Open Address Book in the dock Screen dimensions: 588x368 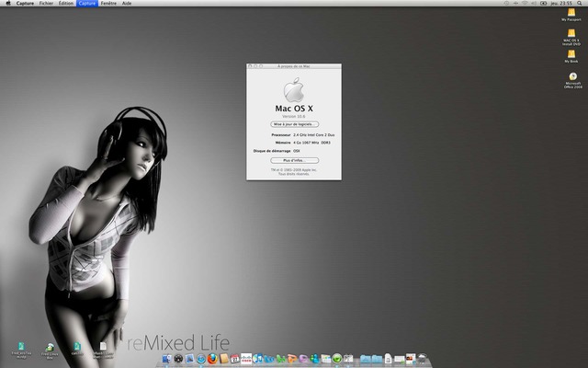224,358
